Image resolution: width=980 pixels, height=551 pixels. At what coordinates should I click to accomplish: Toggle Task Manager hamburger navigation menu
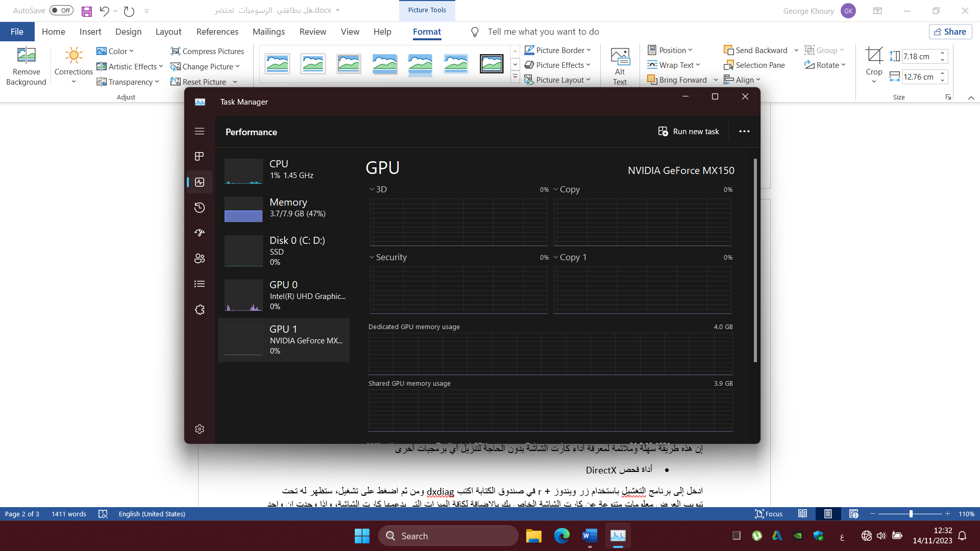(x=200, y=132)
